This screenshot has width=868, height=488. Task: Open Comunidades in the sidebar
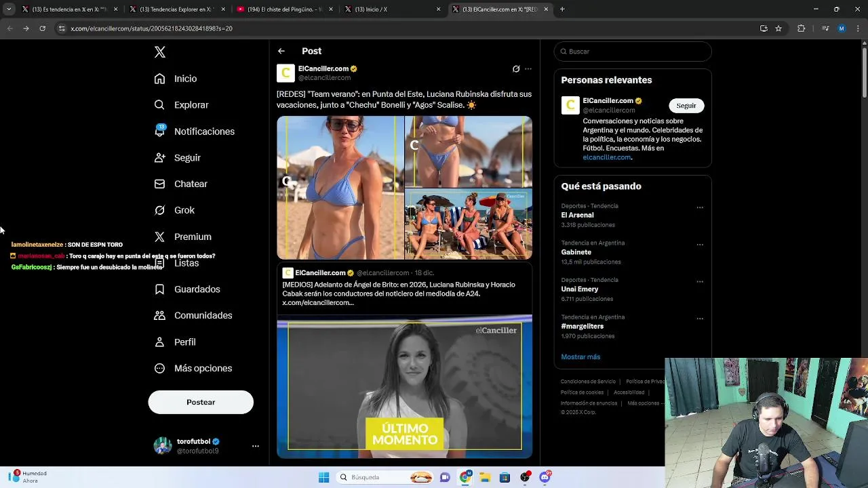point(193,315)
